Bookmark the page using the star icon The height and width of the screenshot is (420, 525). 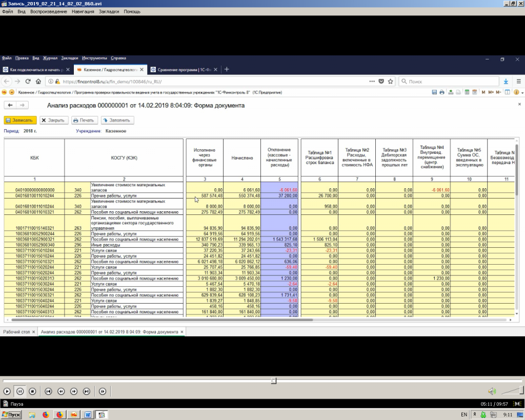tap(390, 81)
